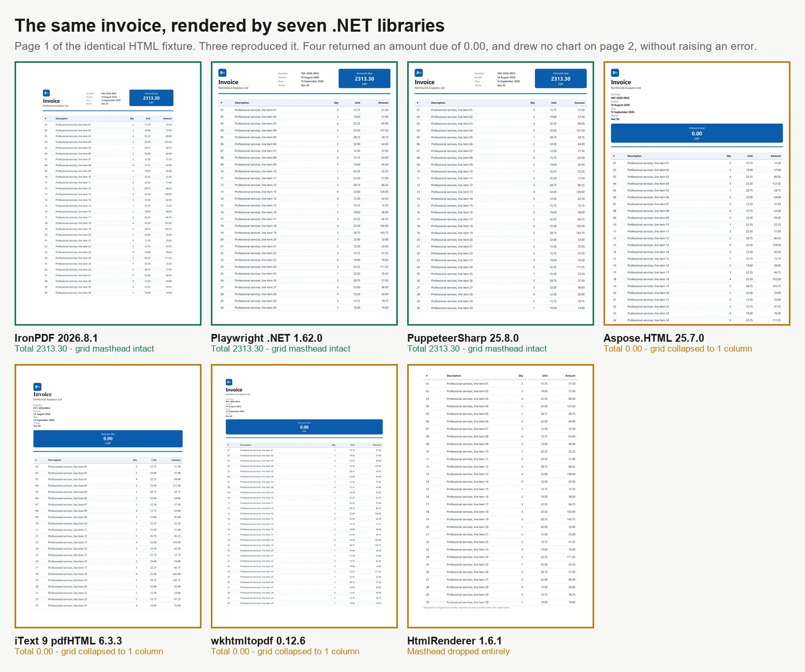Click the 2313.30 amount box in Playwright invoice
Screen dimensions: 805x672
tap(364, 78)
